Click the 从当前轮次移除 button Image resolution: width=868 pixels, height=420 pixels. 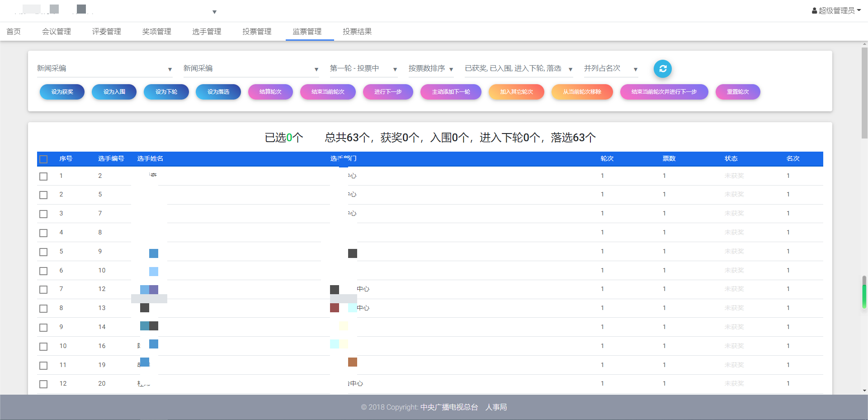click(x=582, y=92)
